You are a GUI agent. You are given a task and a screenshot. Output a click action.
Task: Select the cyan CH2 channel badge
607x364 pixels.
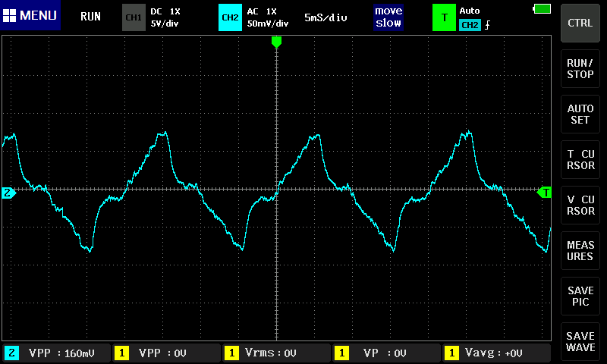coord(230,17)
